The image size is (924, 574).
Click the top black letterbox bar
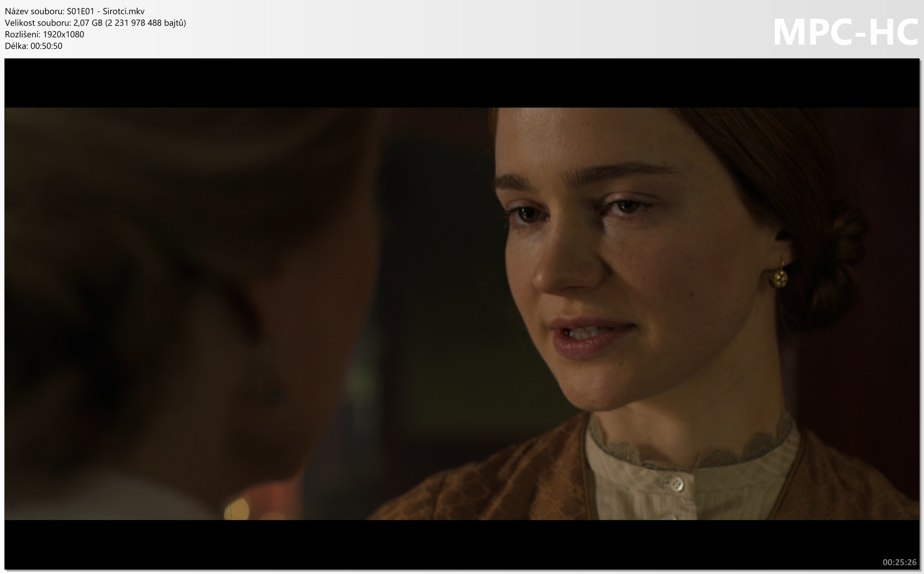tap(462, 83)
